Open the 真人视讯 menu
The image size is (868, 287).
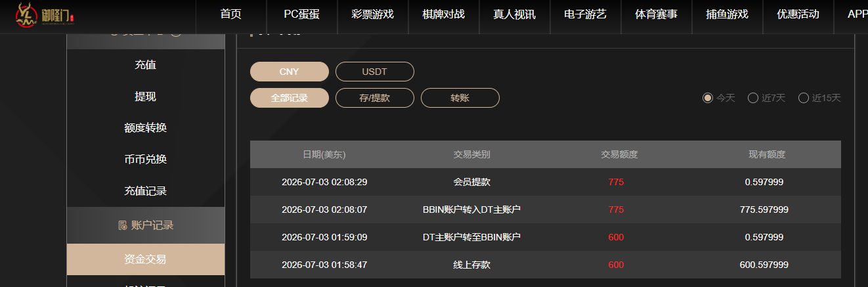point(515,14)
